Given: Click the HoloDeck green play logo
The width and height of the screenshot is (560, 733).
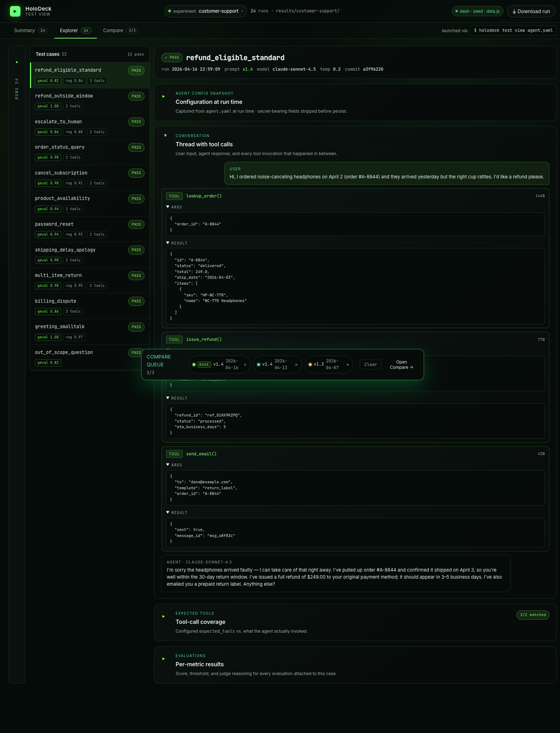Looking at the screenshot, I should tap(15, 11).
